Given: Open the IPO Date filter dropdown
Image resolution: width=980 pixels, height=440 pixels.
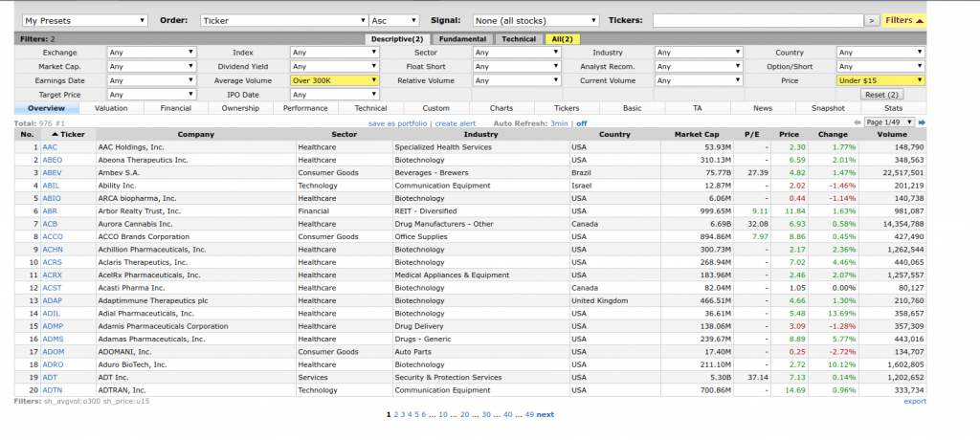Looking at the screenshot, I should [334, 95].
